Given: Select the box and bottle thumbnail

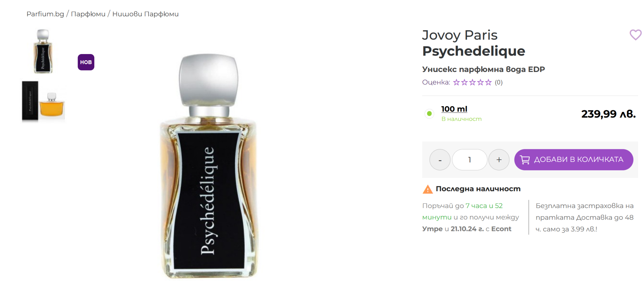Looking at the screenshot, I should pyautogui.click(x=43, y=101).
